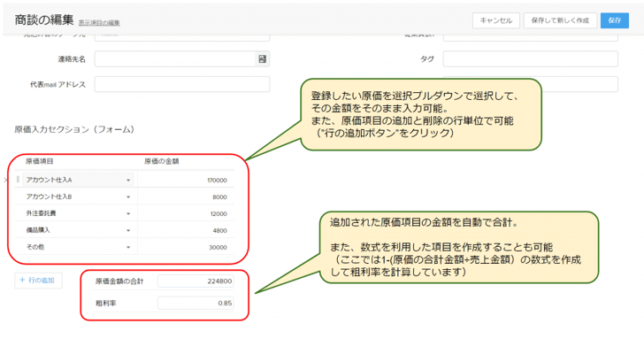The height and width of the screenshot is (339, 644).
Task: Open contact lookup icon in 連絡先名 field
Action: (262, 59)
